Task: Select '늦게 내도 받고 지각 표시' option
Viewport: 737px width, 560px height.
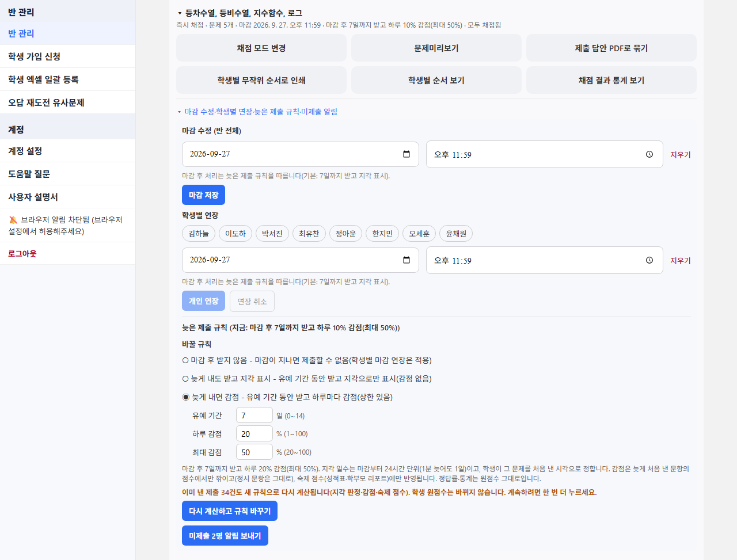Action: [185, 379]
